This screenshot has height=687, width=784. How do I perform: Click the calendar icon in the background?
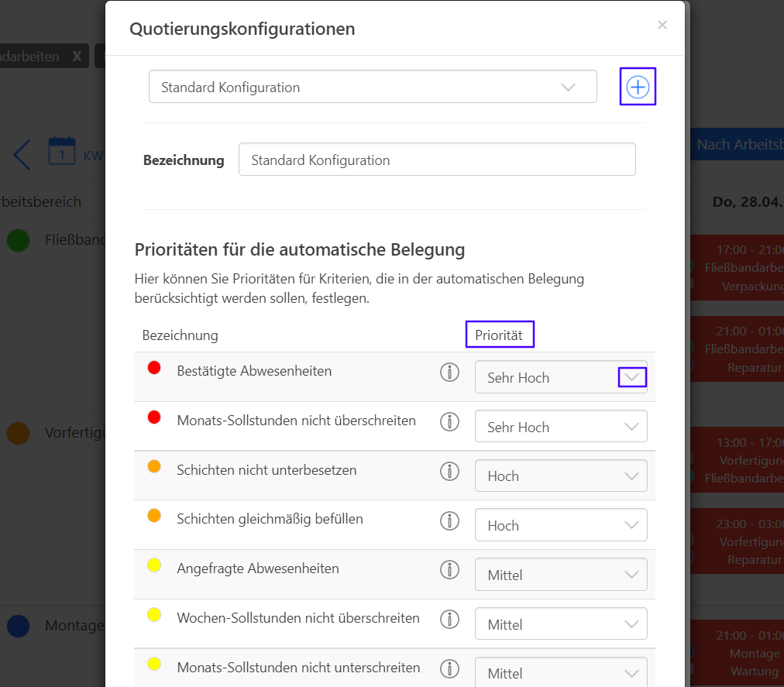[x=62, y=151]
